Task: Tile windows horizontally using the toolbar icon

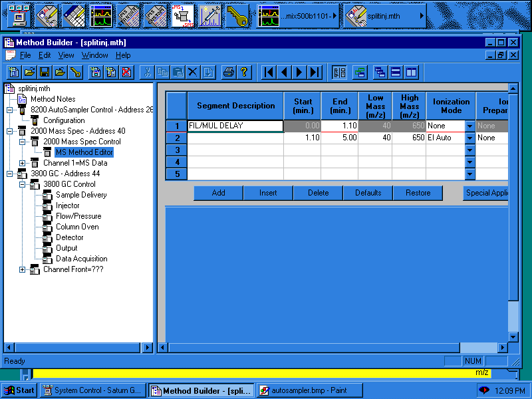Action: click(x=396, y=72)
